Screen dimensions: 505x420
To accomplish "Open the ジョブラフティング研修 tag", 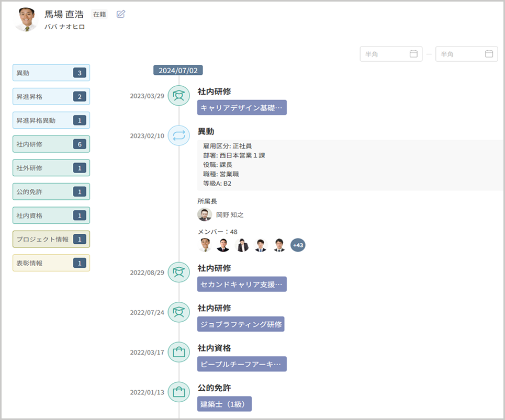I will coord(241,324).
